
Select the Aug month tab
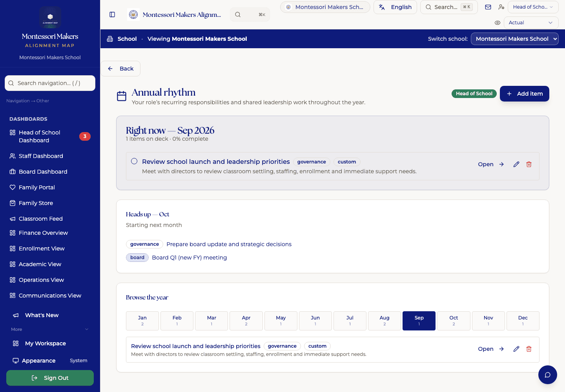(x=385, y=321)
